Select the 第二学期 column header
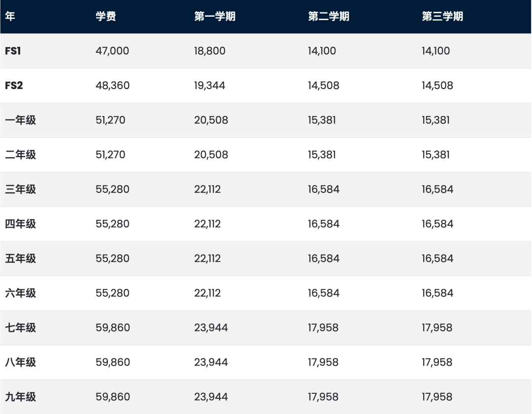532x414 pixels. point(329,17)
